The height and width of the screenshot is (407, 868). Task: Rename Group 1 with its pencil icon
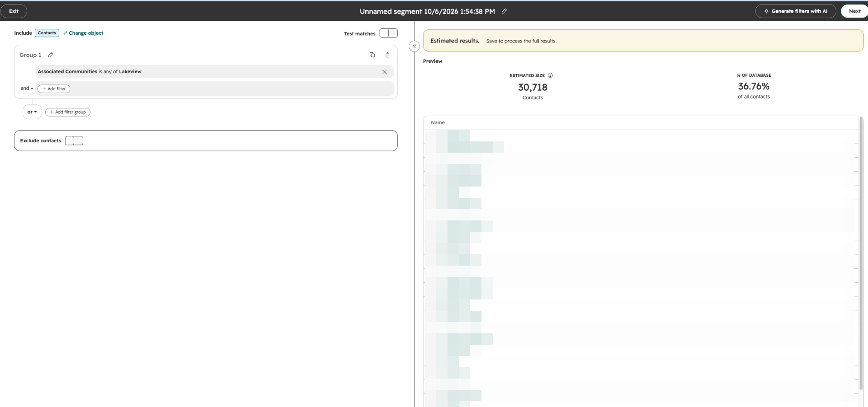tap(51, 55)
